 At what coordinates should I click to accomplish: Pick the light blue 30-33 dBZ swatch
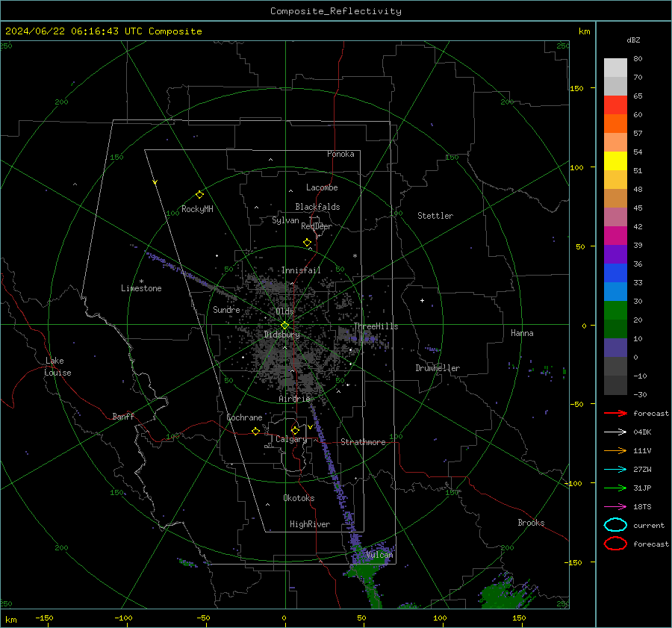(x=615, y=292)
